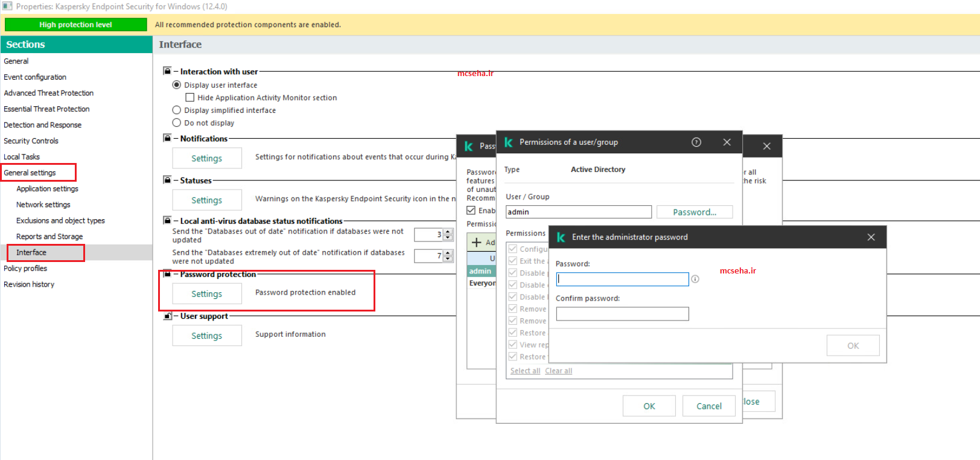Collapse the Statuses section

[x=176, y=180]
